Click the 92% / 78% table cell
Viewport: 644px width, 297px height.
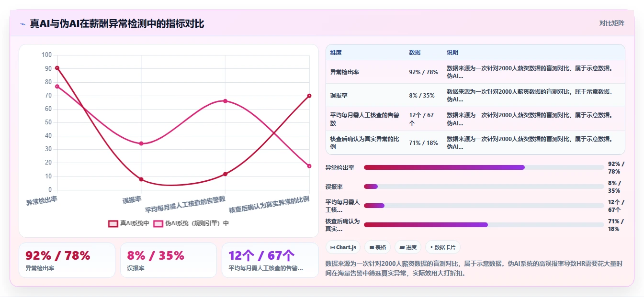[423, 72]
